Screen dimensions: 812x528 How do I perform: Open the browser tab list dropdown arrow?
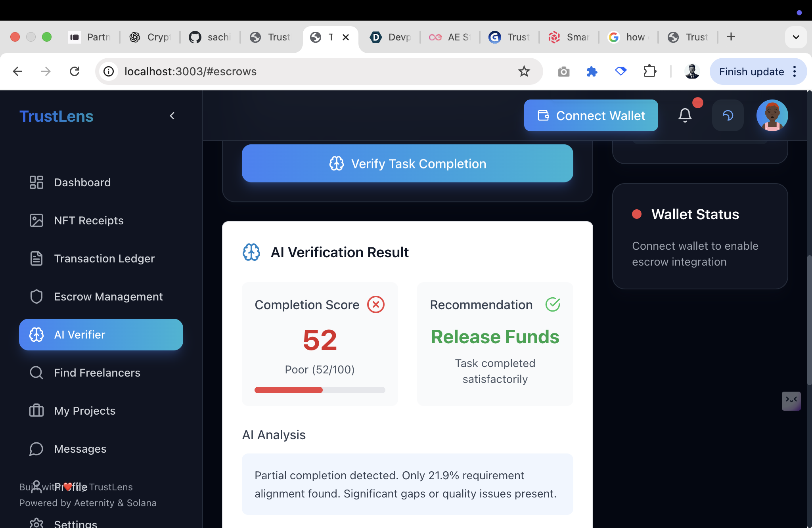coord(796,37)
